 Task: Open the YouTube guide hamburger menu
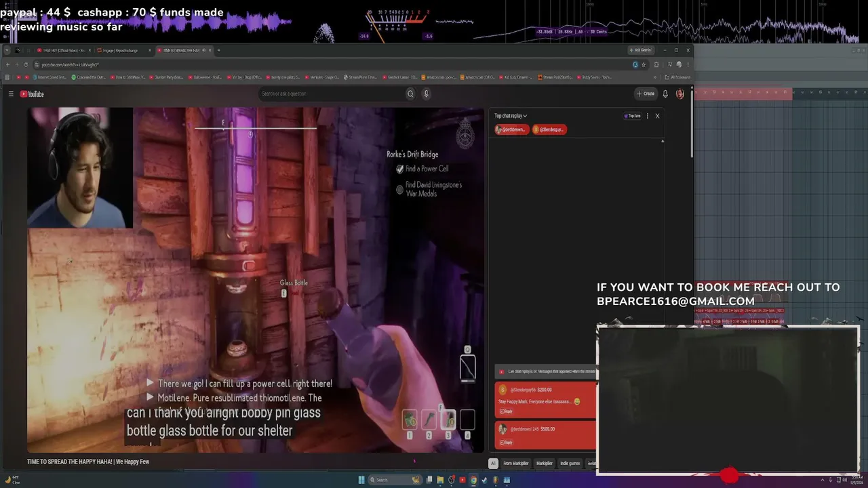point(11,94)
